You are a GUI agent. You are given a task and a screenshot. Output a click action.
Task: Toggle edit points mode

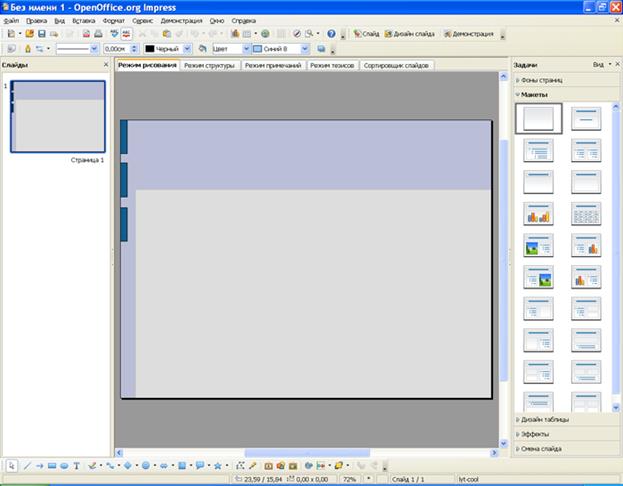tap(240, 466)
